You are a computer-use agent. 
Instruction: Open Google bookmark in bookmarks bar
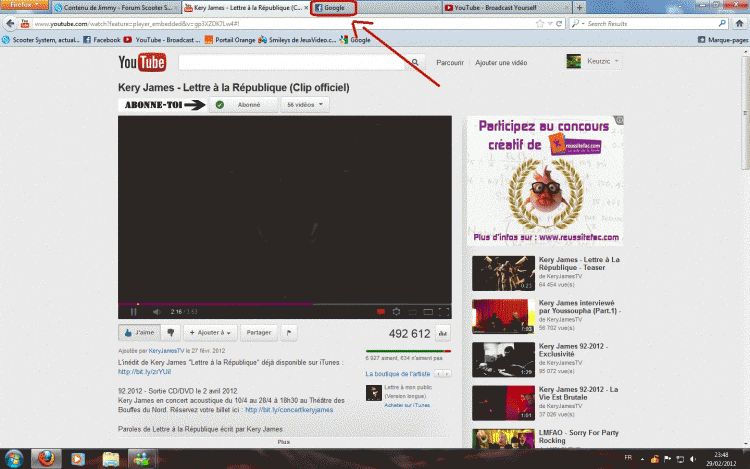[x=355, y=40]
